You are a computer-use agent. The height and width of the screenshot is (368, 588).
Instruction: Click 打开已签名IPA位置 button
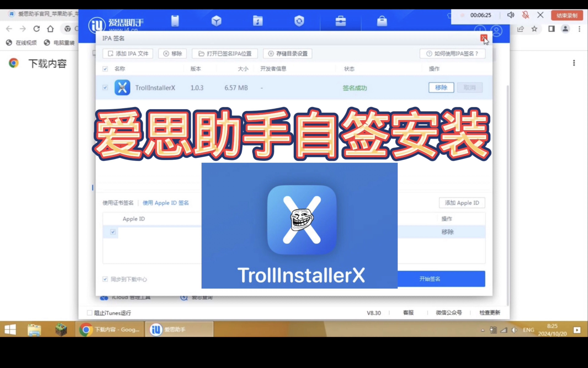tap(225, 54)
